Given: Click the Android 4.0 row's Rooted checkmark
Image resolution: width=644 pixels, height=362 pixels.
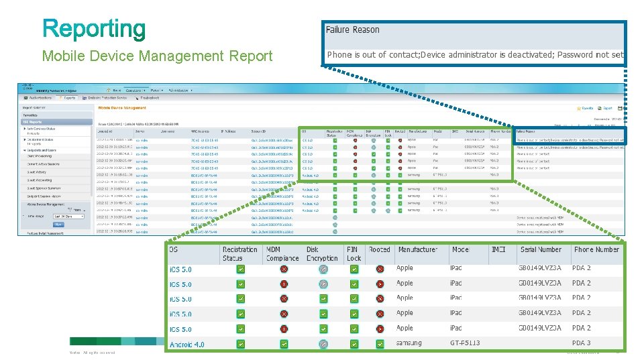Looking at the screenshot, I should 380,344.
